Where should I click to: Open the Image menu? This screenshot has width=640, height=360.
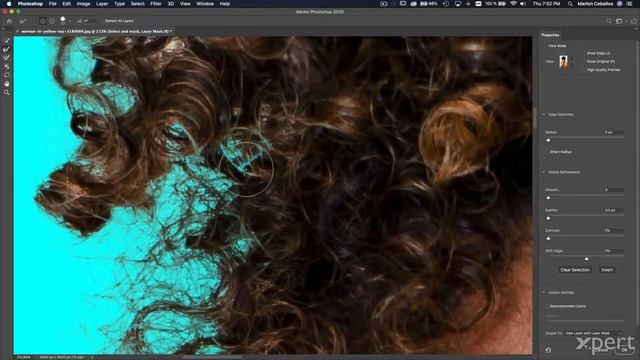[x=83, y=4]
